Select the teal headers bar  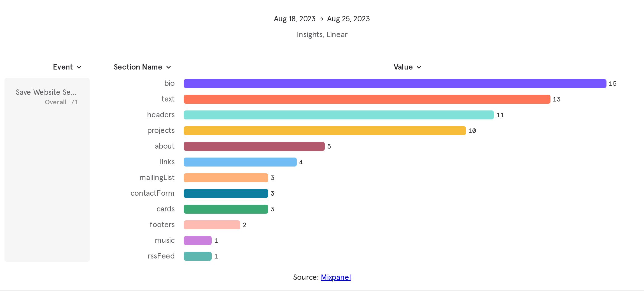[339, 115]
